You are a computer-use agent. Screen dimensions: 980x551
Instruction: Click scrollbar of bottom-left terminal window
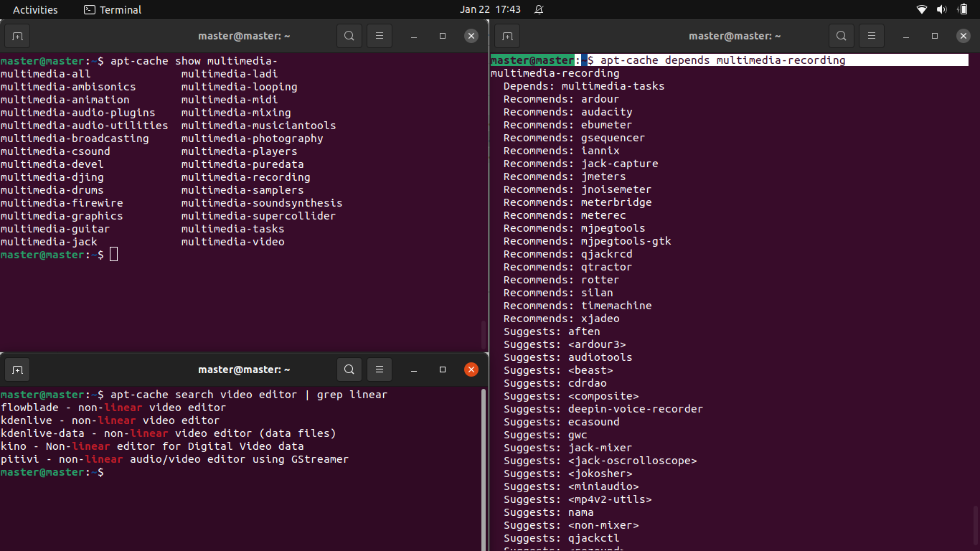pos(484,470)
